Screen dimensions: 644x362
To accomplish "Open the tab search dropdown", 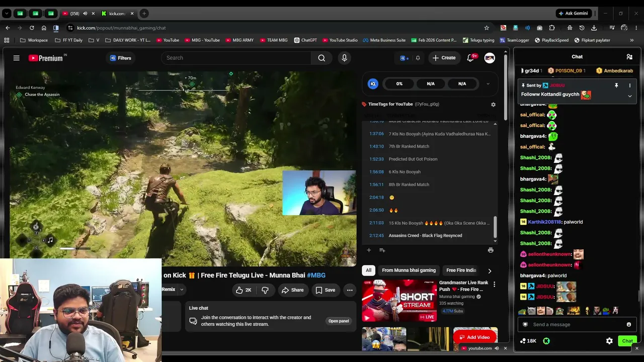I will coord(7,14).
